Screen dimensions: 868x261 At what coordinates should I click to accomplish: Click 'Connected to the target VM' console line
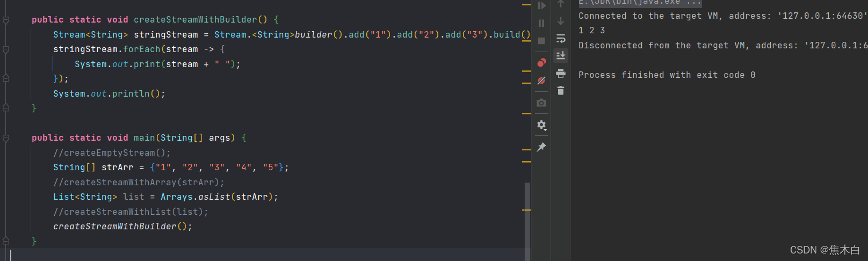coord(723,16)
